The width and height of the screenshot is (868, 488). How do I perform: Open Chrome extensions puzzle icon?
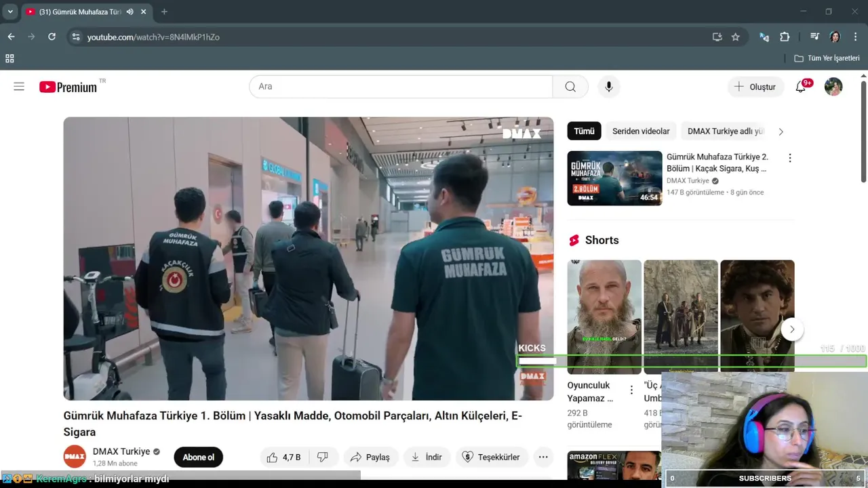click(x=785, y=37)
